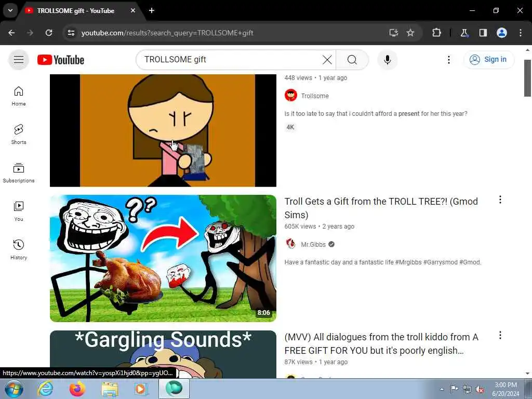Click the install app icon in address bar
Image resolution: width=532 pixels, height=399 pixels.
(394, 33)
